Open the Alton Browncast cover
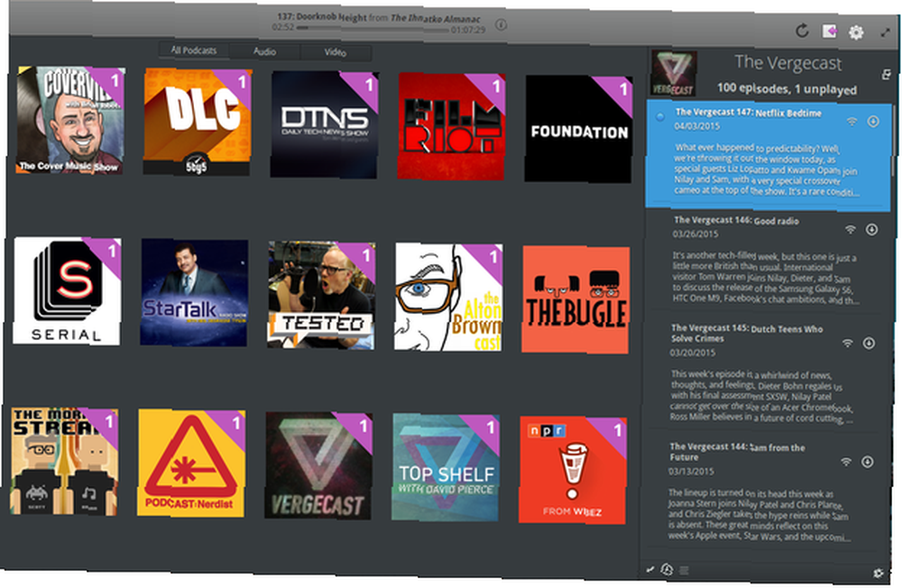Image resolution: width=902 pixels, height=588 pixels. point(448,297)
